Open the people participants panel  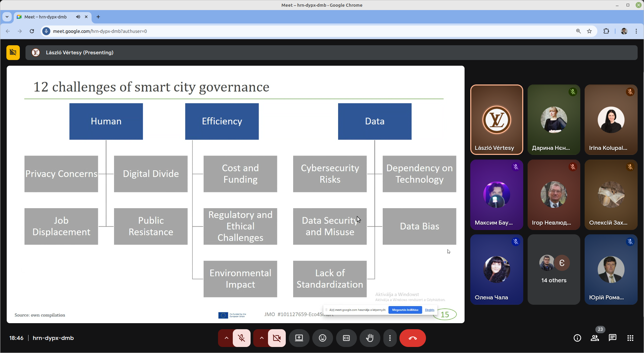[595, 338]
